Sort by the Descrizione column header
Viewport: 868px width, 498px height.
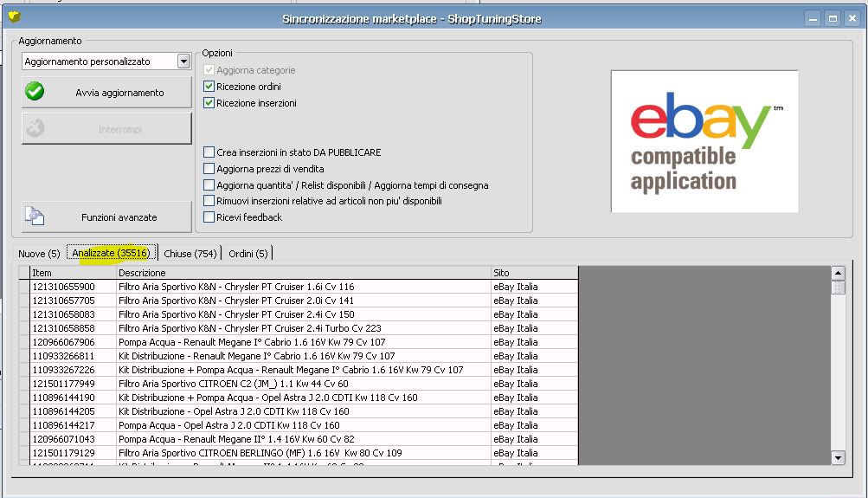(304, 273)
